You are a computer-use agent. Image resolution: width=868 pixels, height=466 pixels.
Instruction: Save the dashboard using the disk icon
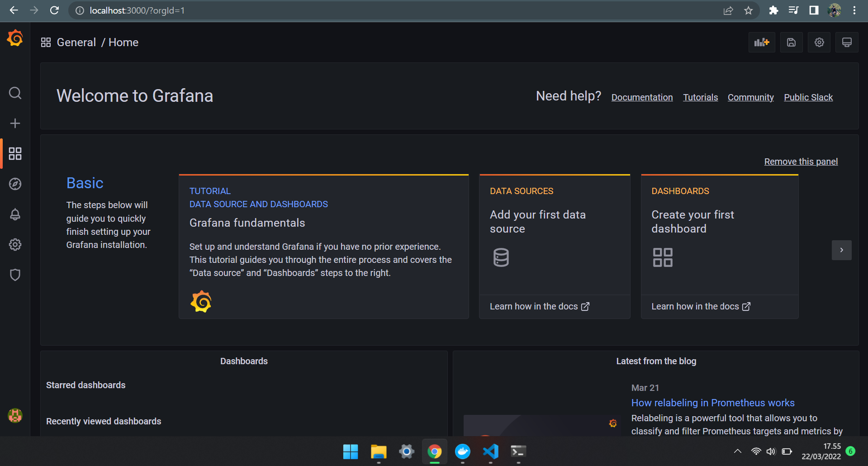[x=791, y=43]
